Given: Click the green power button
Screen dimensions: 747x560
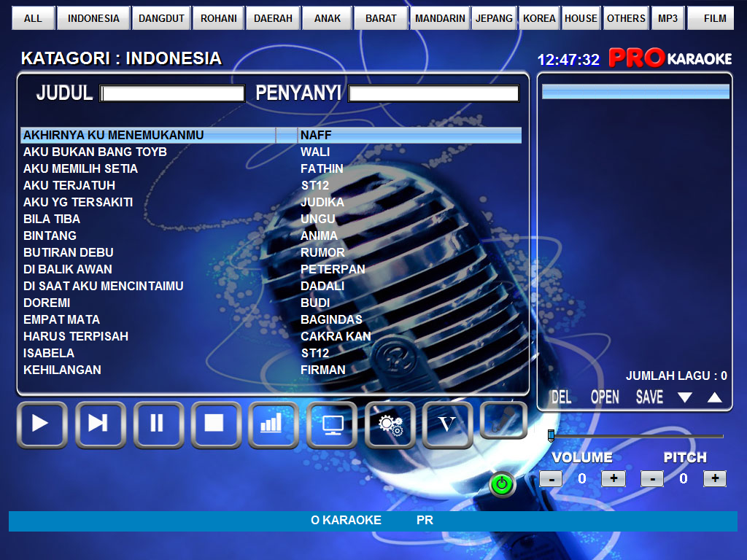Looking at the screenshot, I should click(502, 485).
